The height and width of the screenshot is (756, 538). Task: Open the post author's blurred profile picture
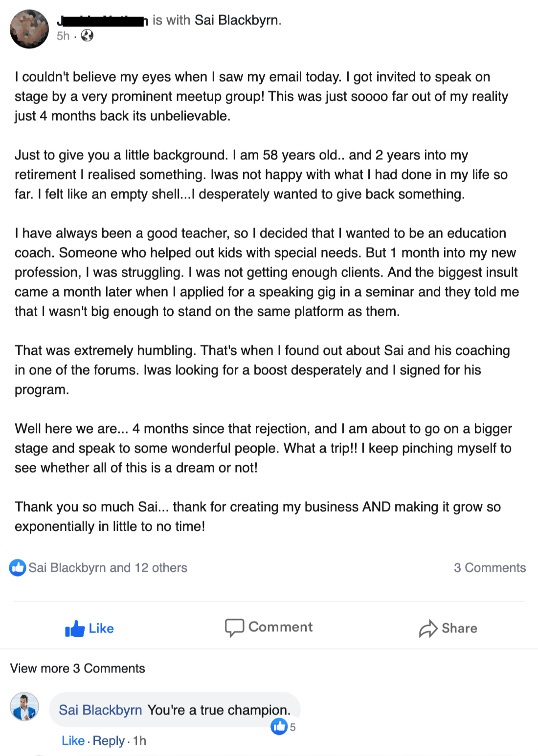(29, 29)
